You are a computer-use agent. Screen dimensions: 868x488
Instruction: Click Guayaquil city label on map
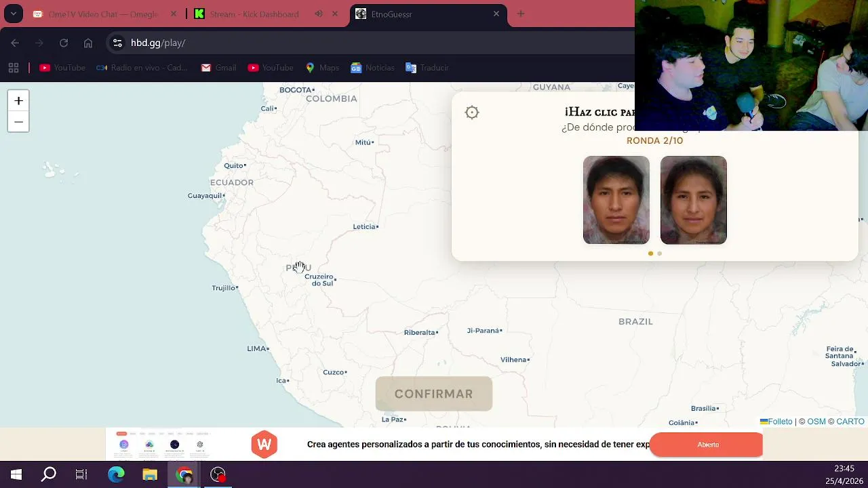(206, 196)
